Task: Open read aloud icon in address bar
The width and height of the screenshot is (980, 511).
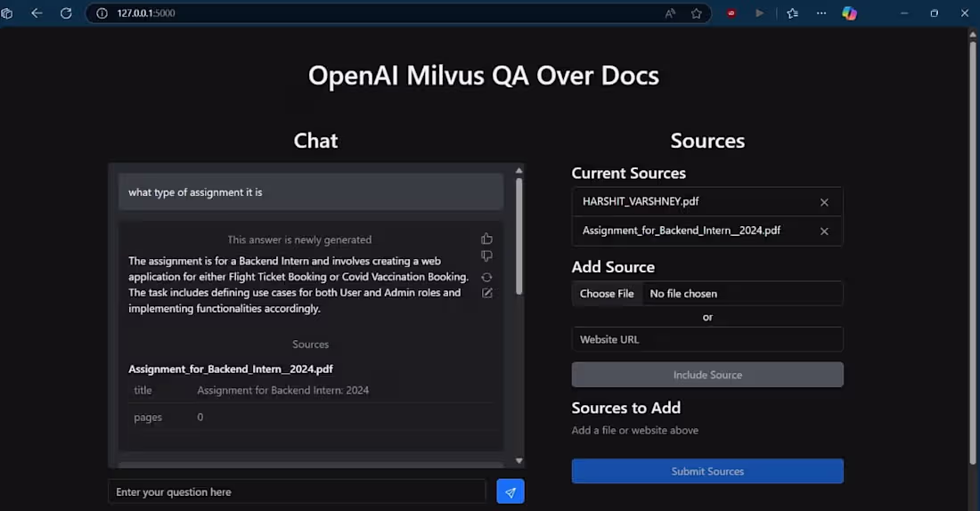Action: 670,13
